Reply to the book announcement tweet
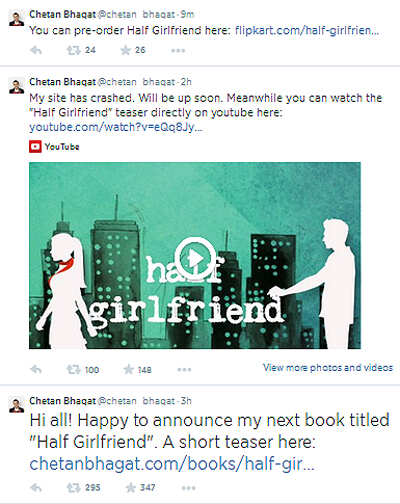The width and height of the screenshot is (400, 504). click(36, 488)
